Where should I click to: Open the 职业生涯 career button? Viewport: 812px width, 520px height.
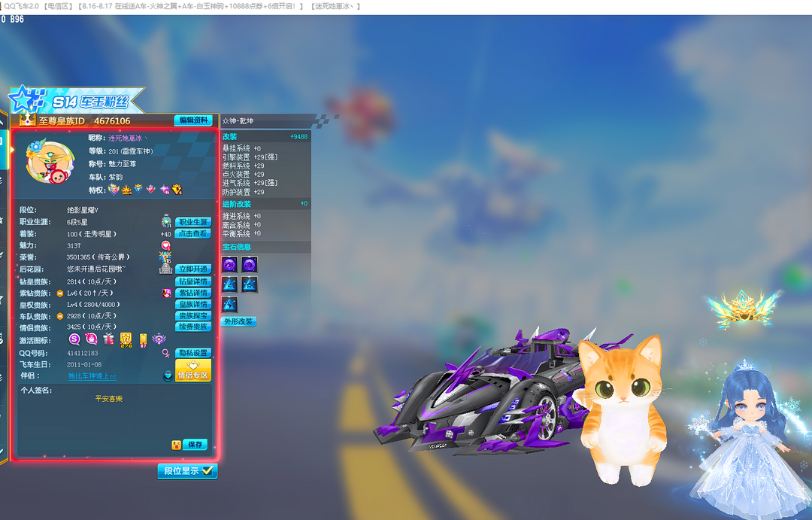193,222
